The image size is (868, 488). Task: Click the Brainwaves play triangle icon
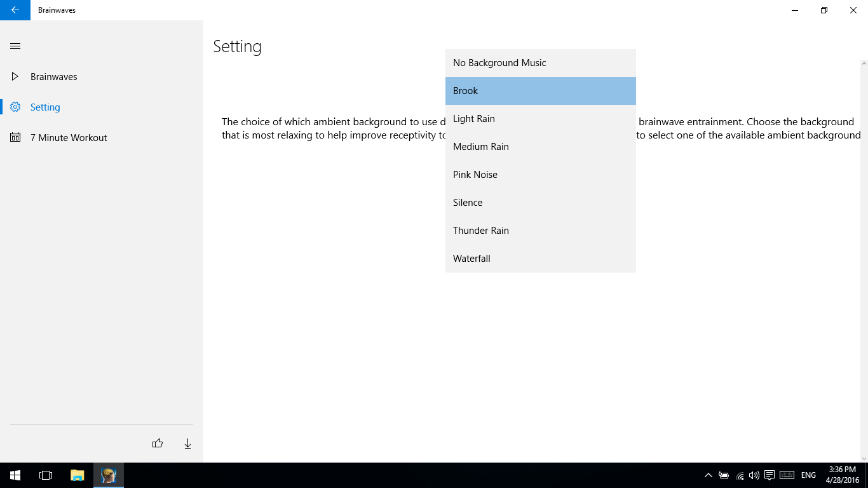click(15, 76)
